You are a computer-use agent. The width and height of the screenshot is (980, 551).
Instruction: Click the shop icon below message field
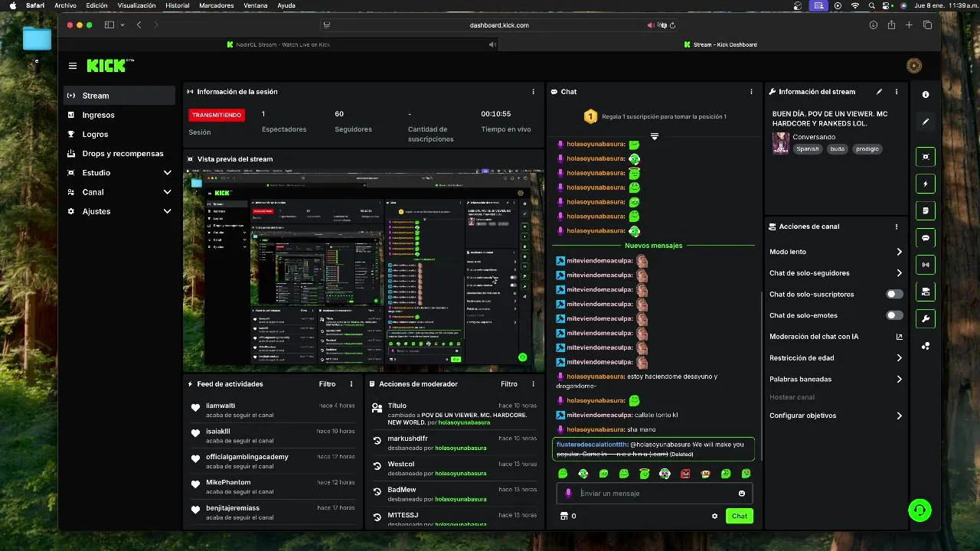[x=564, y=516]
